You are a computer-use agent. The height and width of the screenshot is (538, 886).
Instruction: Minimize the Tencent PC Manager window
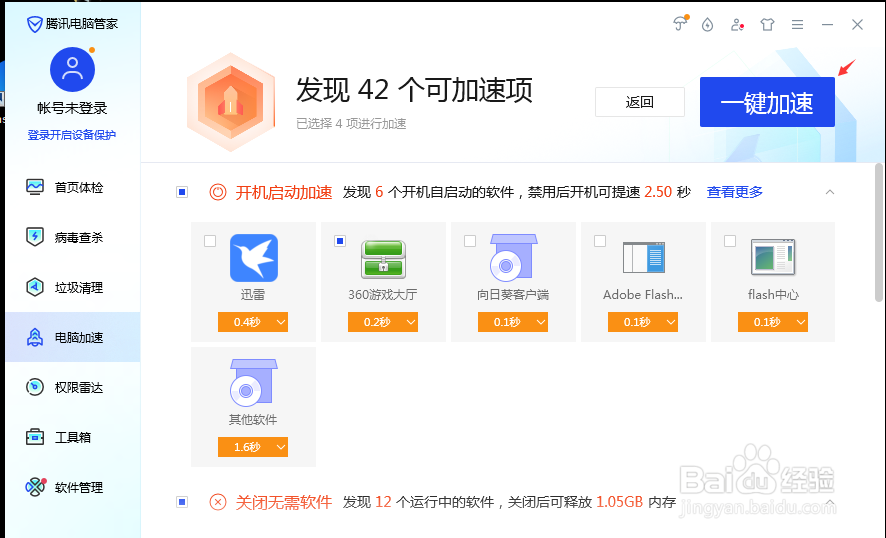(827, 24)
